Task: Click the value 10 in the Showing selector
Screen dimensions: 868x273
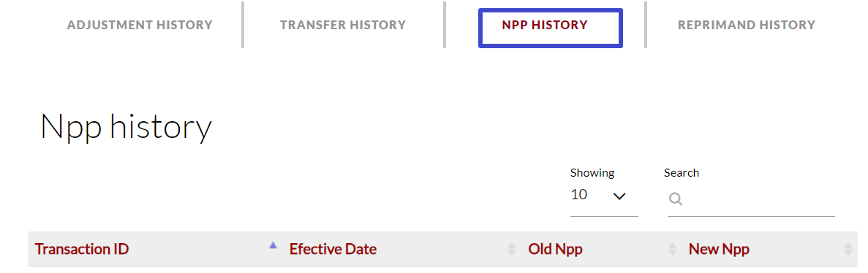Action: pyautogui.click(x=579, y=194)
